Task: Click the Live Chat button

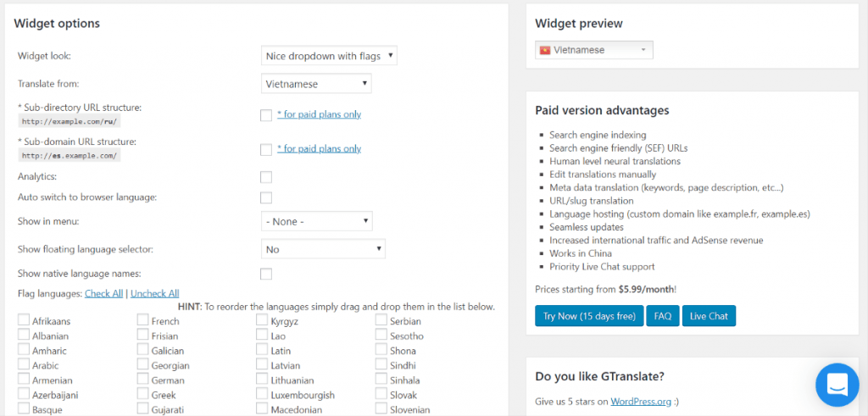Action: click(x=709, y=316)
